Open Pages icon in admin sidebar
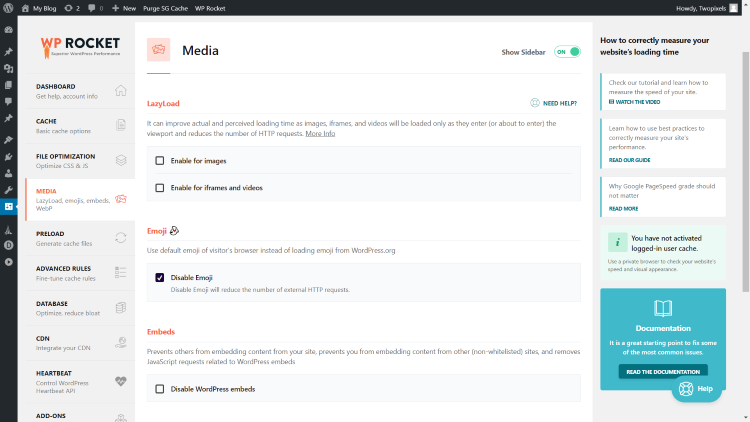 click(8, 85)
